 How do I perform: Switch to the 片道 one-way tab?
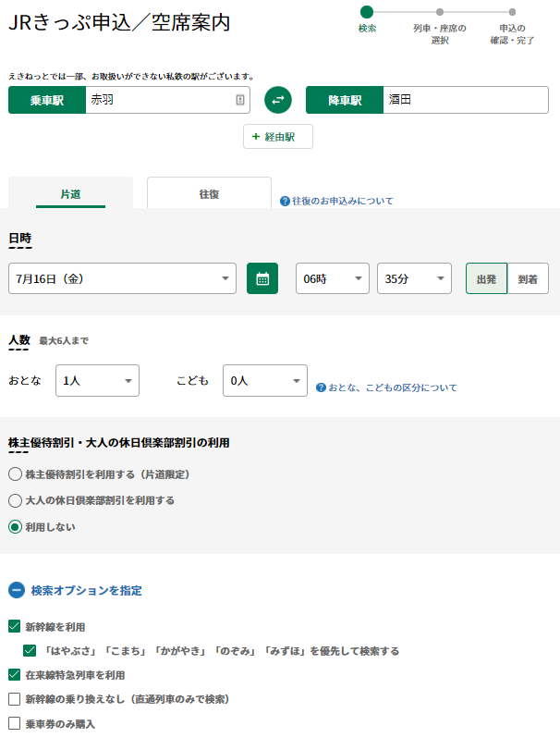coord(71,193)
